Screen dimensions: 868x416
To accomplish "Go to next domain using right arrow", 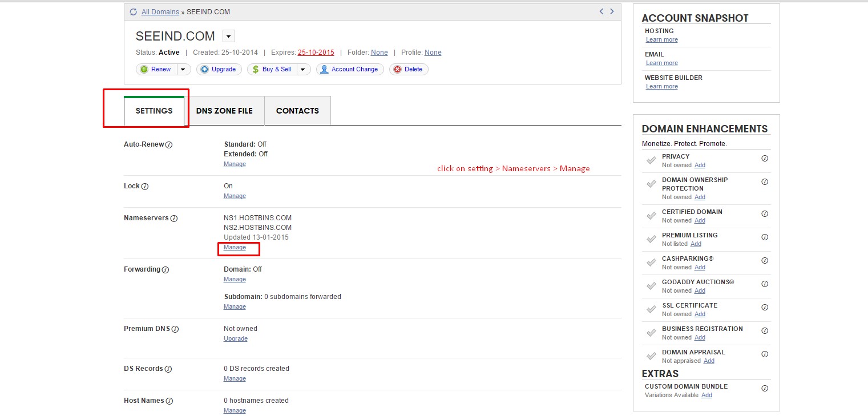I will tap(612, 11).
